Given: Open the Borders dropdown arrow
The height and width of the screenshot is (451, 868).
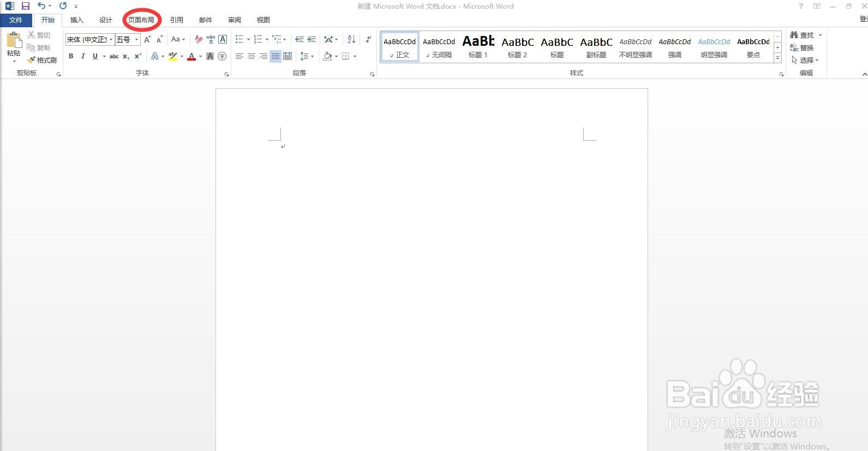Looking at the screenshot, I should coord(355,56).
